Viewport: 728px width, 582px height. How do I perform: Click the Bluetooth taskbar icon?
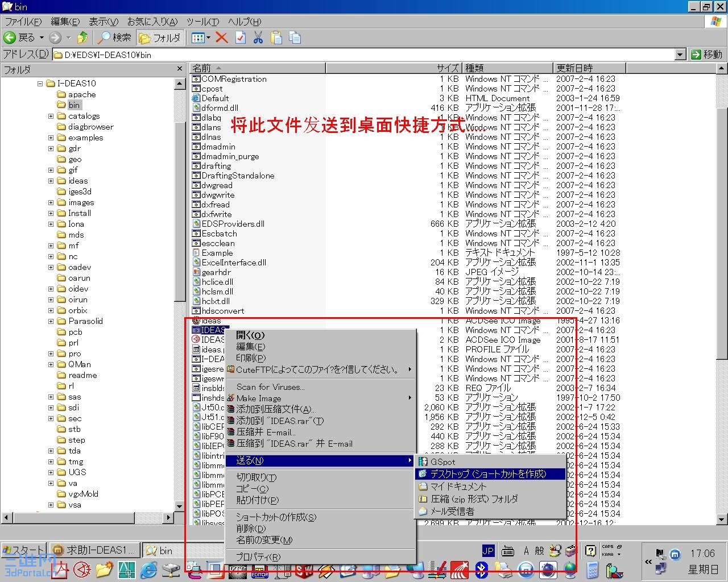[x=482, y=569]
